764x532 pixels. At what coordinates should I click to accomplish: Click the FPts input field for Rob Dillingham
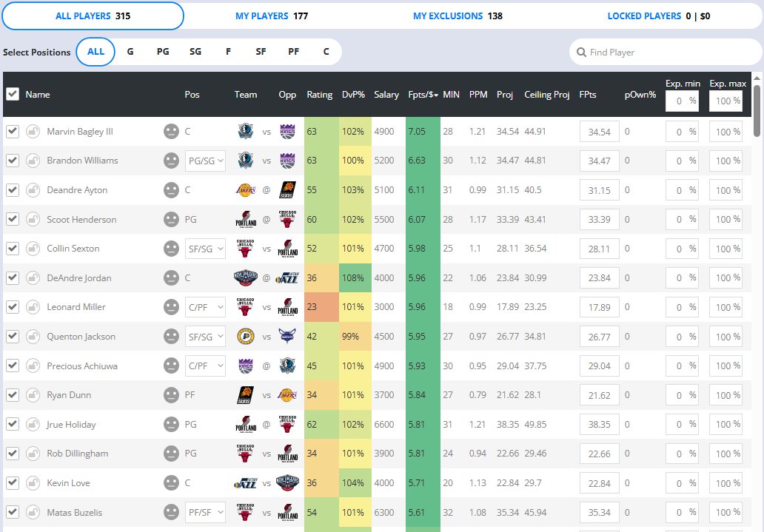tap(599, 454)
